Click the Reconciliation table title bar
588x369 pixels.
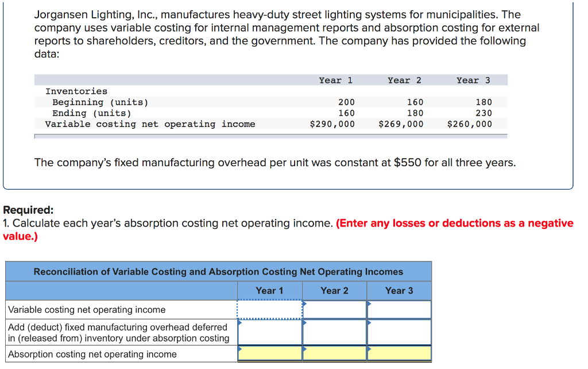point(218,272)
